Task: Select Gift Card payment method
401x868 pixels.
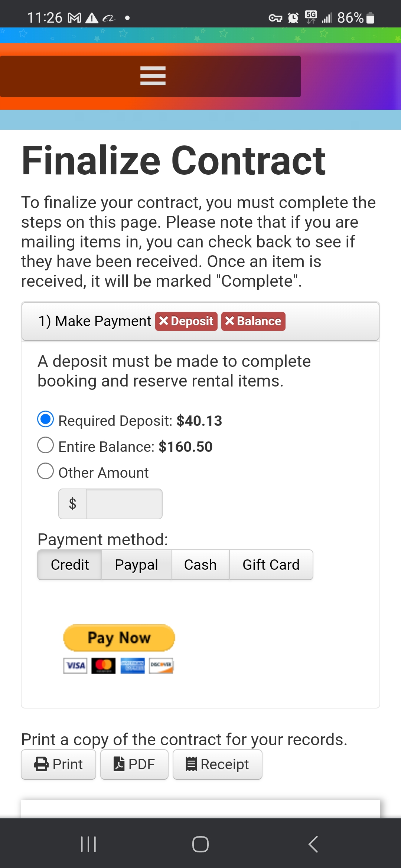Action: pyautogui.click(x=271, y=565)
